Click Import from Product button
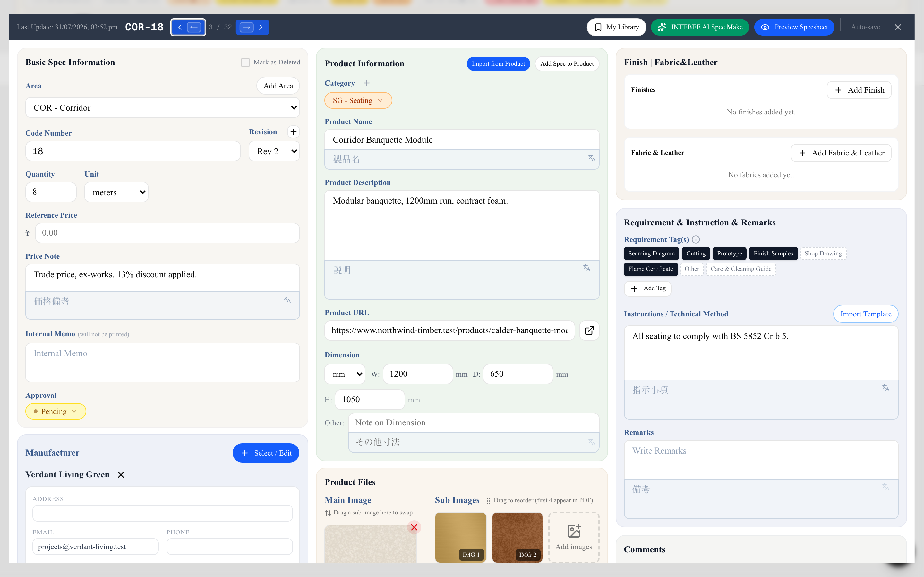 498,64
